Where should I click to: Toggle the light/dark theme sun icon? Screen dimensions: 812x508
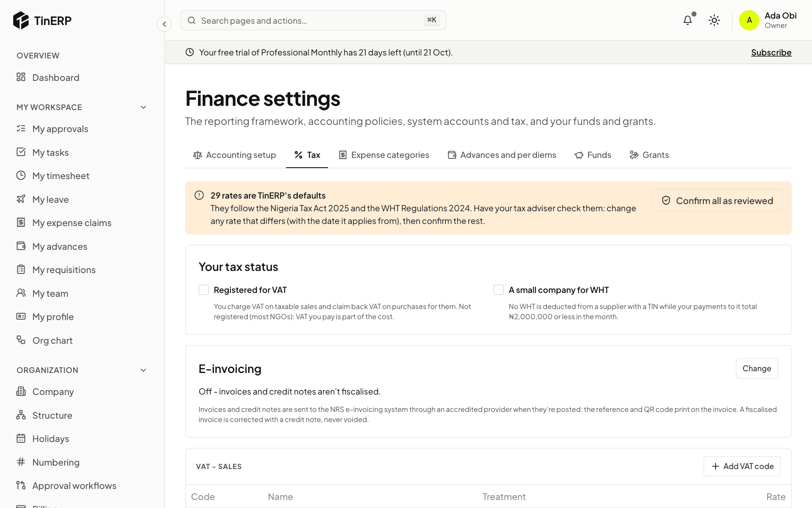[x=714, y=20]
